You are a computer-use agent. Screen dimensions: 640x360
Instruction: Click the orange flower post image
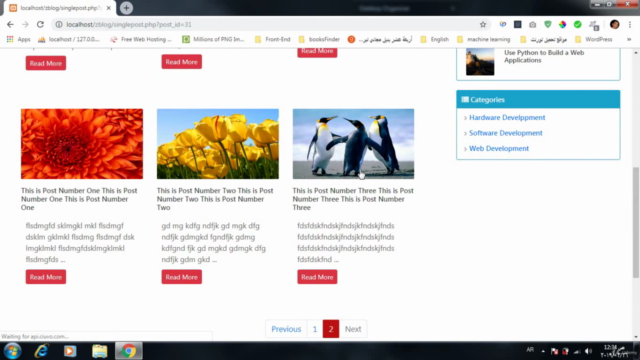(x=82, y=144)
